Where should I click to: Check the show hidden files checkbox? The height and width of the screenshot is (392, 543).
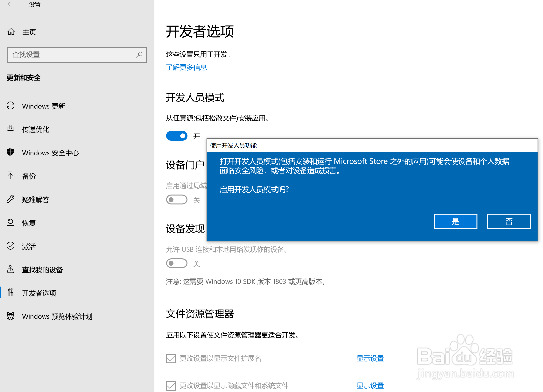point(171,385)
